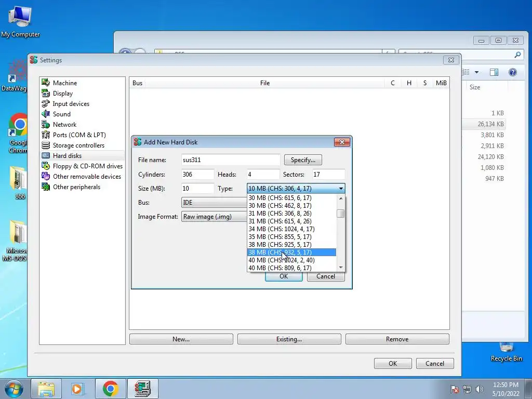This screenshot has width=532, height=399.
Task: Open the Bus dropdown showing IDE
Action: [x=215, y=203]
